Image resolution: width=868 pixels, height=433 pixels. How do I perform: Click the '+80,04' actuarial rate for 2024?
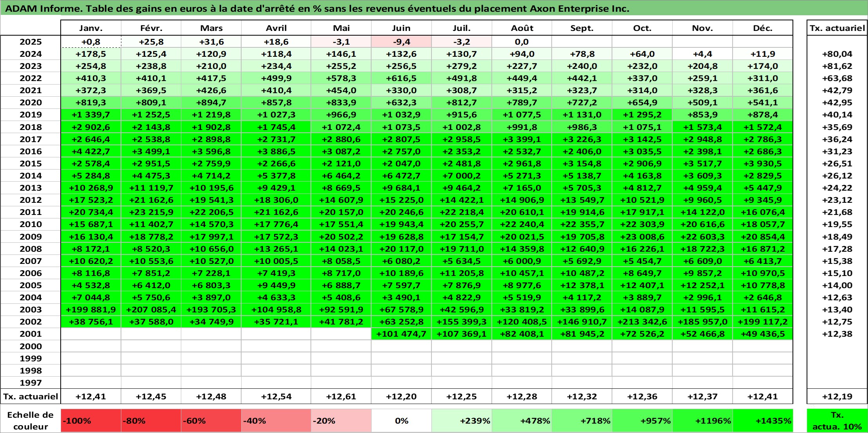coord(837,54)
